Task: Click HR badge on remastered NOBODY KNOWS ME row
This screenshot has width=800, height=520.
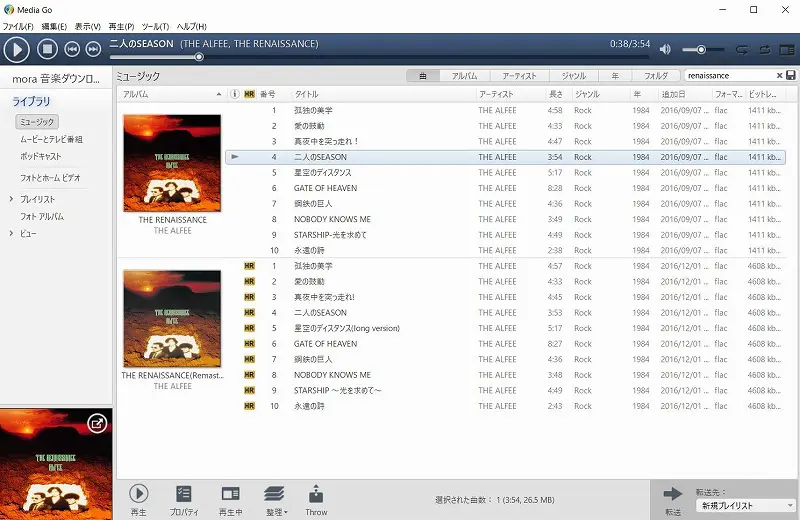Action: (249, 375)
